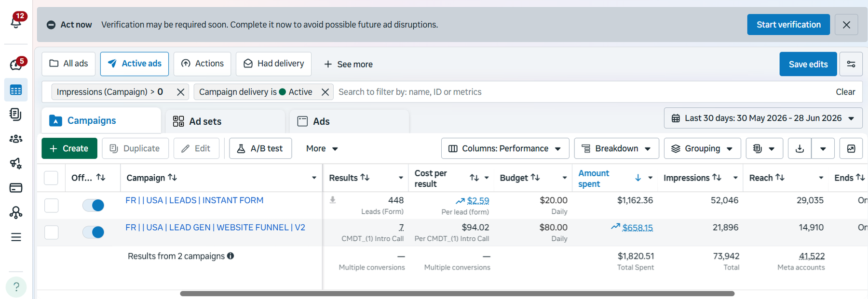868x299 pixels.
Task: Sort by the Results column arrows
Action: (365, 178)
